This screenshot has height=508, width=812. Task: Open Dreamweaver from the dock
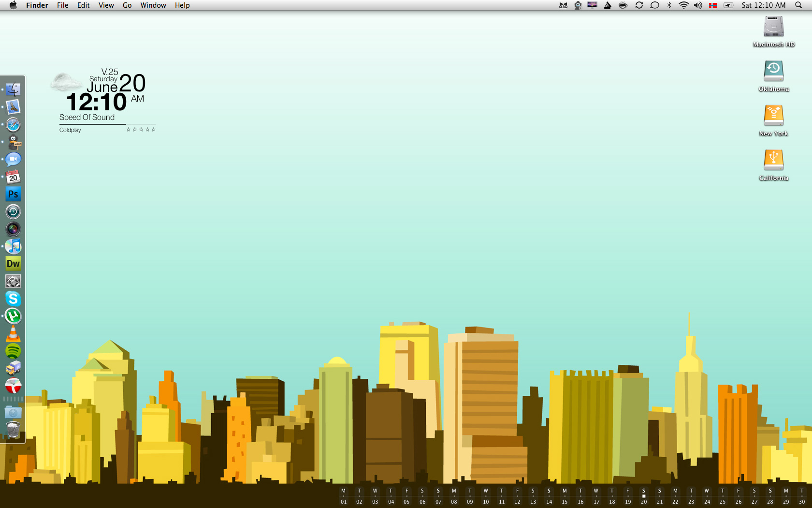pos(13,264)
